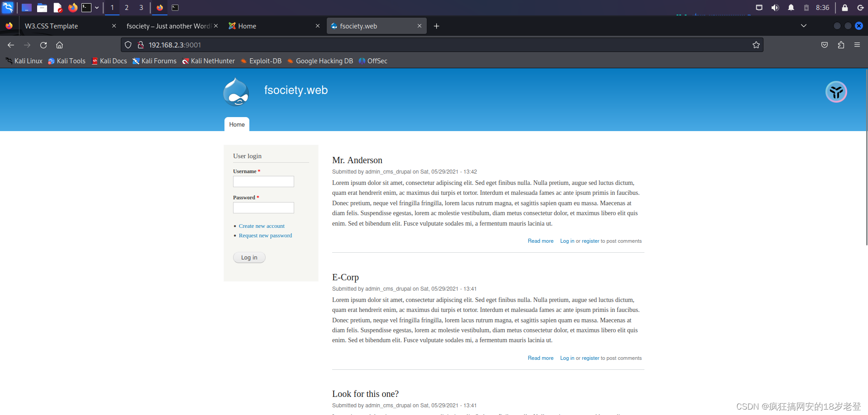
Task: Switch to workspace 2
Action: coord(127,8)
